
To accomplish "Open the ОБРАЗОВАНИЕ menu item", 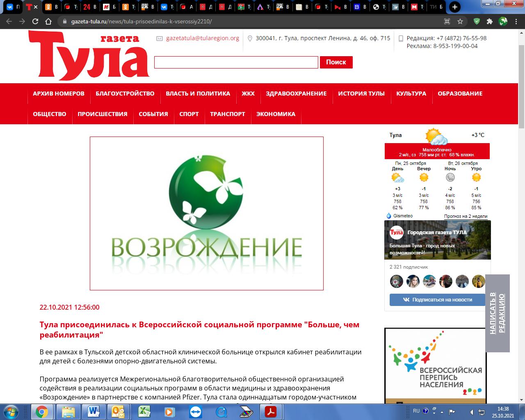I will click(460, 94).
